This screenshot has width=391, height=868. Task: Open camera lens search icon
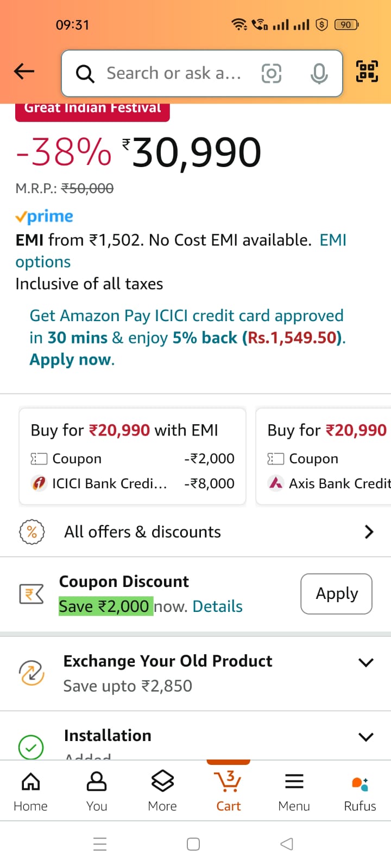(272, 73)
